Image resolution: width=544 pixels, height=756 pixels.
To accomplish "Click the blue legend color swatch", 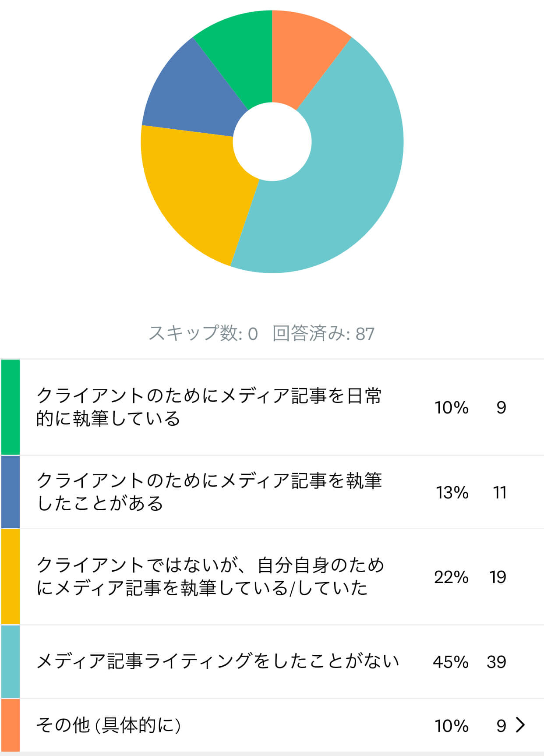I will (x=11, y=492).
